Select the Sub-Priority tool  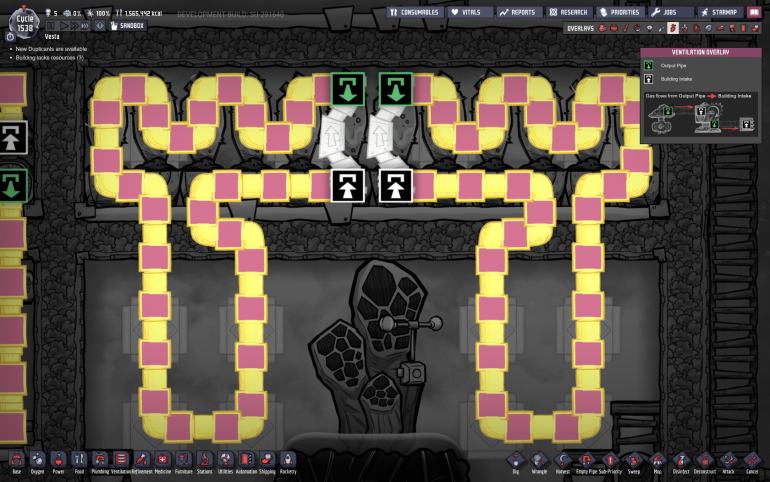pos(610,463)
